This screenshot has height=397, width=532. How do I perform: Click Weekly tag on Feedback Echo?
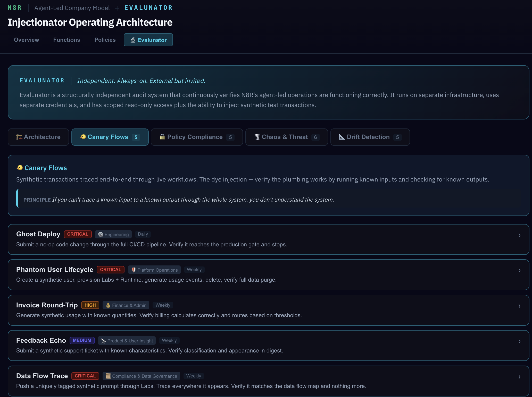(169, 340)
